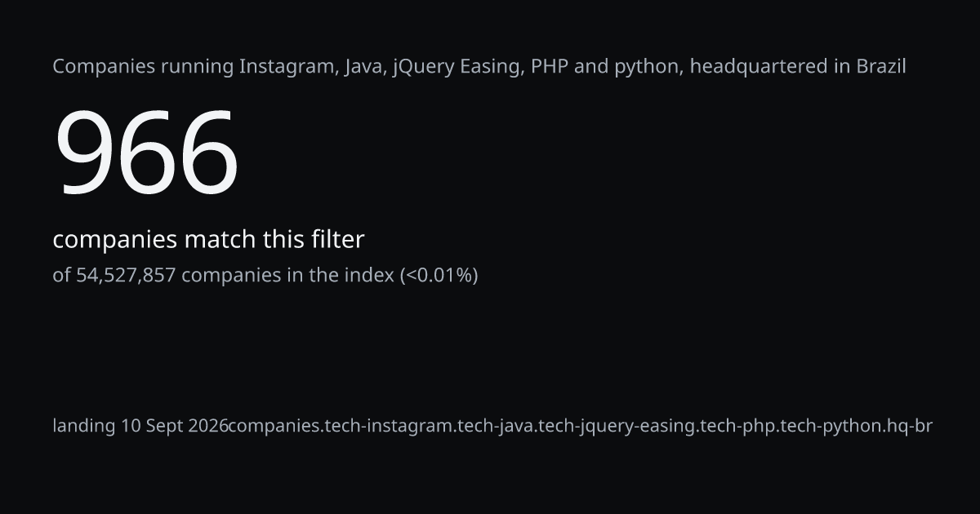Click the 'companies match this filter' text
This screenshot has height=514, width=980.
click(x=208, y=240)
